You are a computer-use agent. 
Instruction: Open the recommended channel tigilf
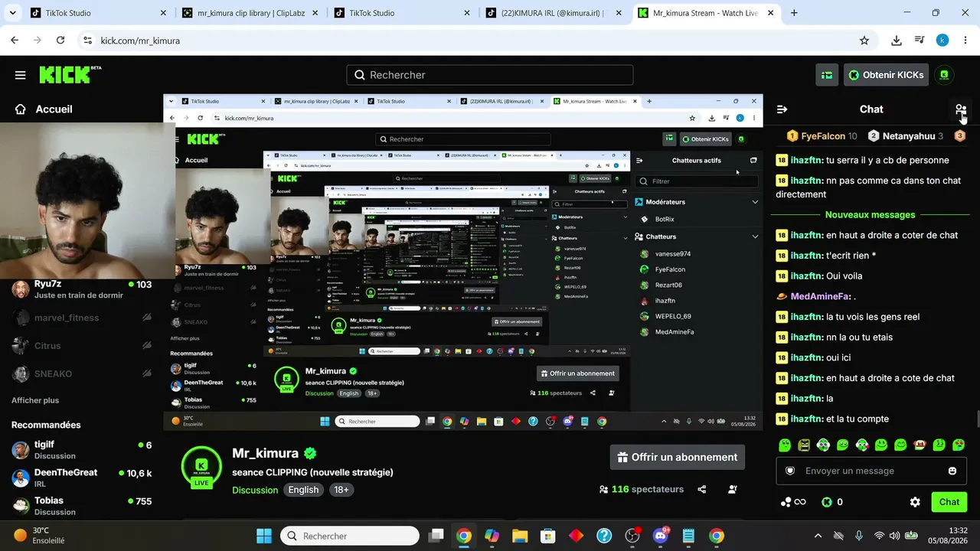pyautogui.click(x=81, y=450)
